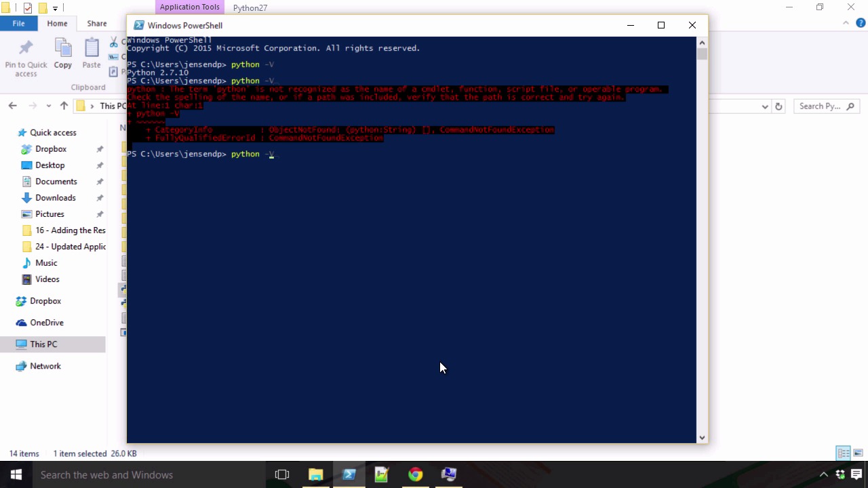Open the address bar history dropdown

765,106
